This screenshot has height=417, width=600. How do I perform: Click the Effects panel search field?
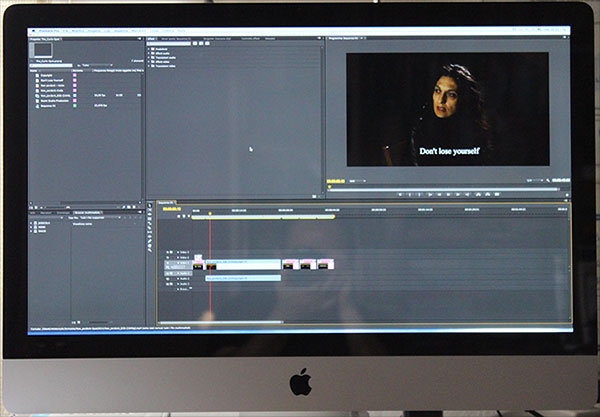click(x=169, y=44)
